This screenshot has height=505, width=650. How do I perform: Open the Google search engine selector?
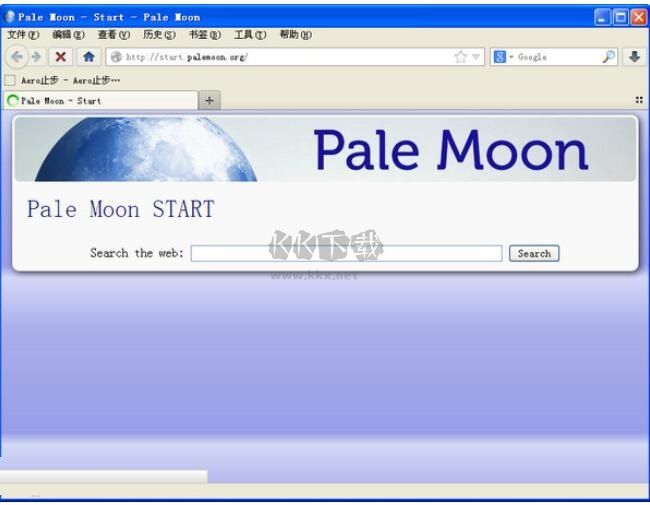click(x=503, y=57)
